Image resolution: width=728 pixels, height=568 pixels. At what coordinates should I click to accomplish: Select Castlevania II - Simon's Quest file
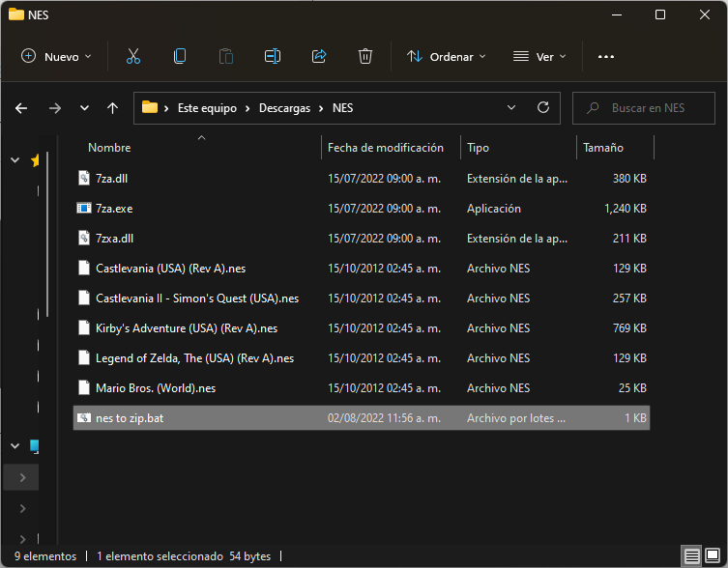(197, 298)
